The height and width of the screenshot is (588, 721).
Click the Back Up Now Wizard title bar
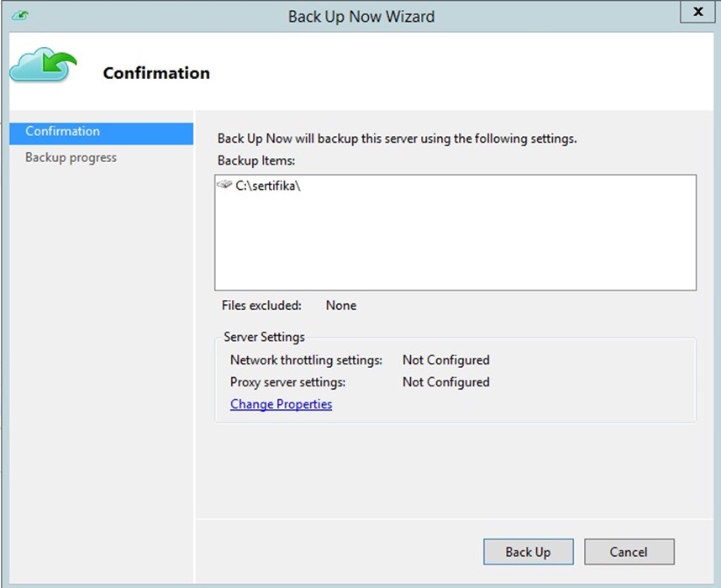click(x=361, y=17)
